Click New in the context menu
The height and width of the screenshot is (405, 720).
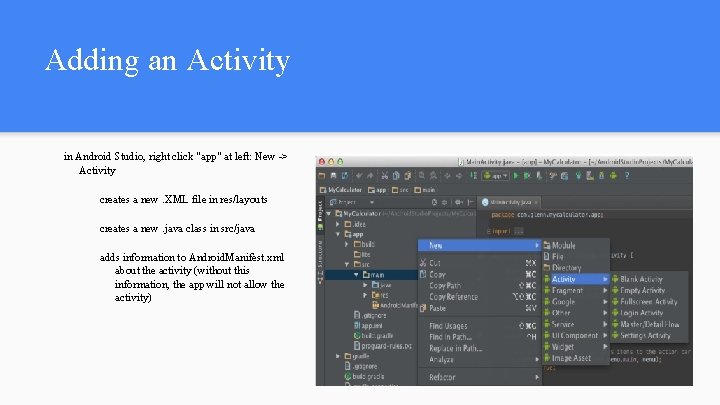(x=479, y=246)
